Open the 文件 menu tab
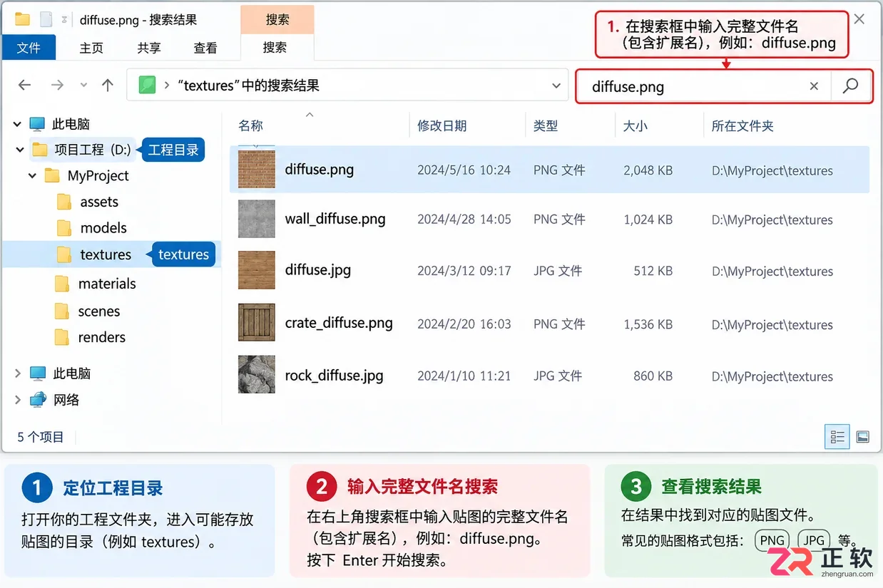 29,48
